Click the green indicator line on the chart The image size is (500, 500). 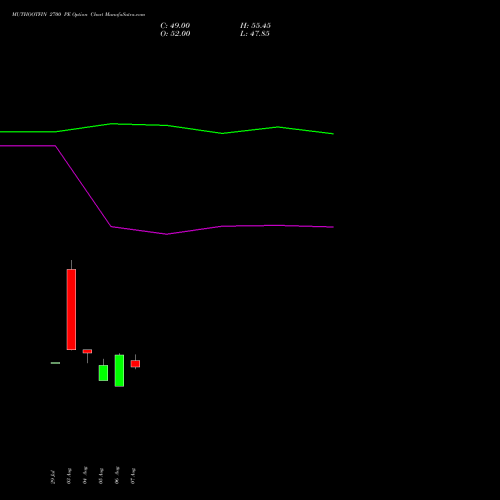click(x=167, y=126)
